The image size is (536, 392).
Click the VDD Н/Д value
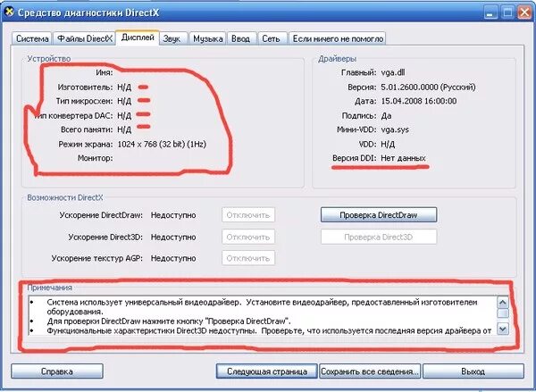[x=388, y=144]
